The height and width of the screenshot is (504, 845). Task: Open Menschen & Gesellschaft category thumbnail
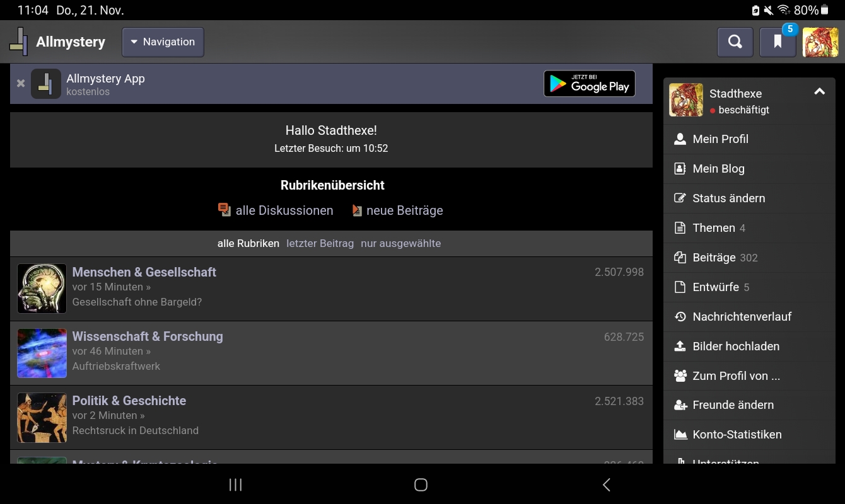42,289
